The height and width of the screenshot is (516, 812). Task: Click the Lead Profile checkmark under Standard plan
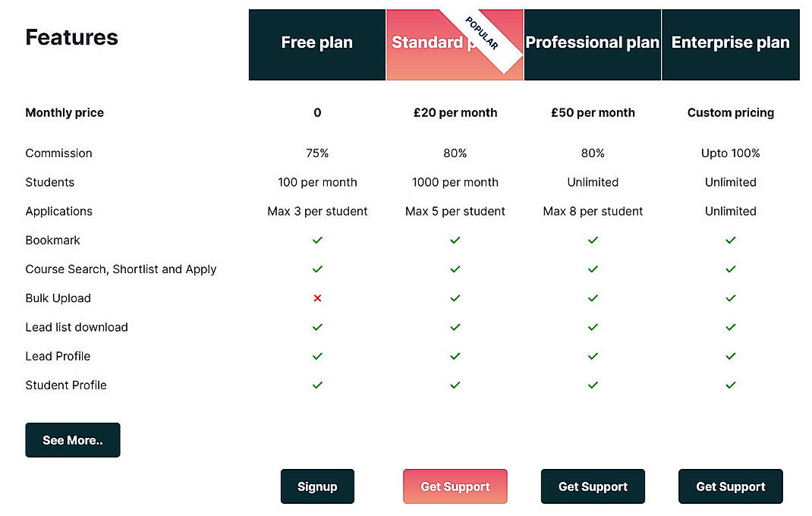point(455,356)
